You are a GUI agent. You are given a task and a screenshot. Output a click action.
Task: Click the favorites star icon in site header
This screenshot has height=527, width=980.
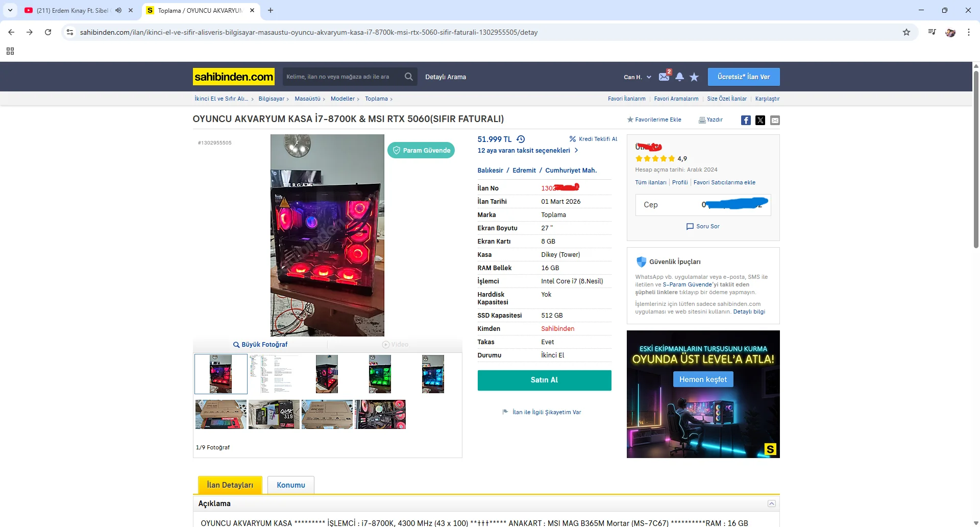tap(694, 77)
